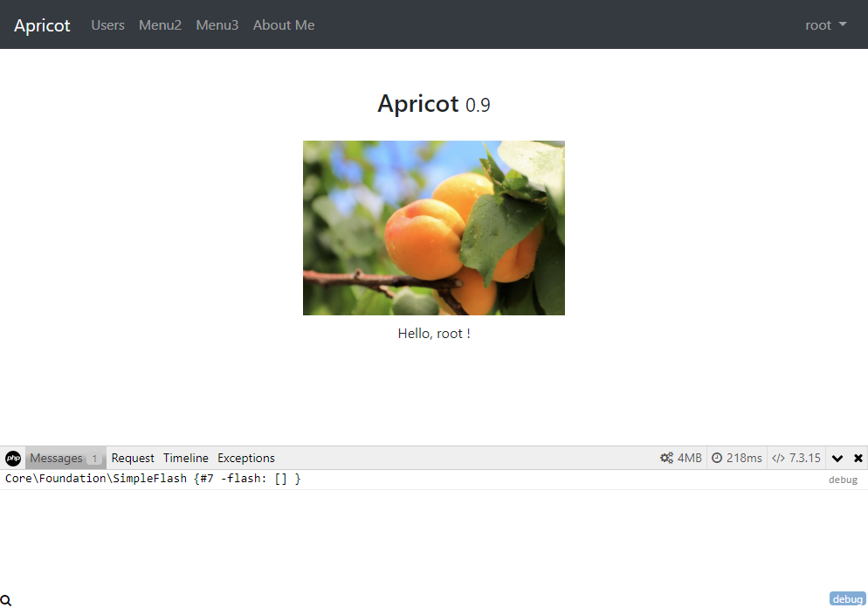Click the PHP version code icon
868x608 pixels.
pyautogui.click(x=778, y=459)
